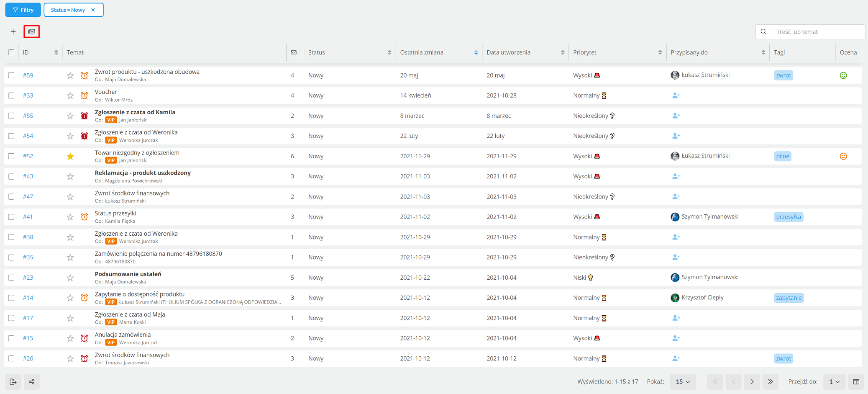Open the Filtry button

pos(23,10)
